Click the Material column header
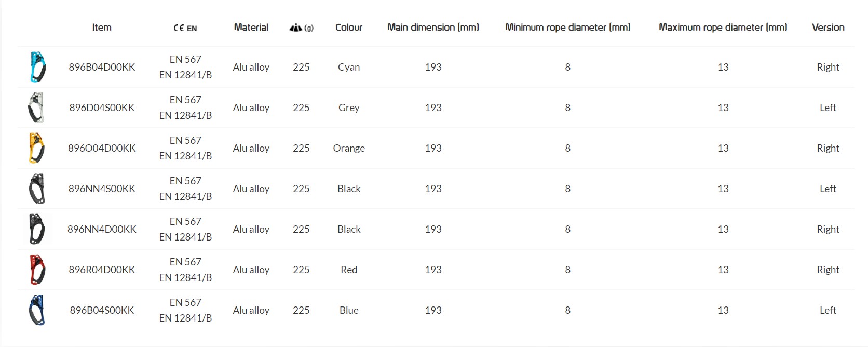The width and height of the screenshot is (868, 347). coord(251,28)
